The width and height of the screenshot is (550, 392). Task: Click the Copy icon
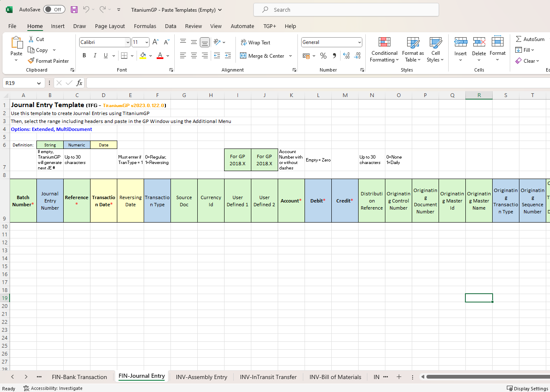tap(31, 50)
